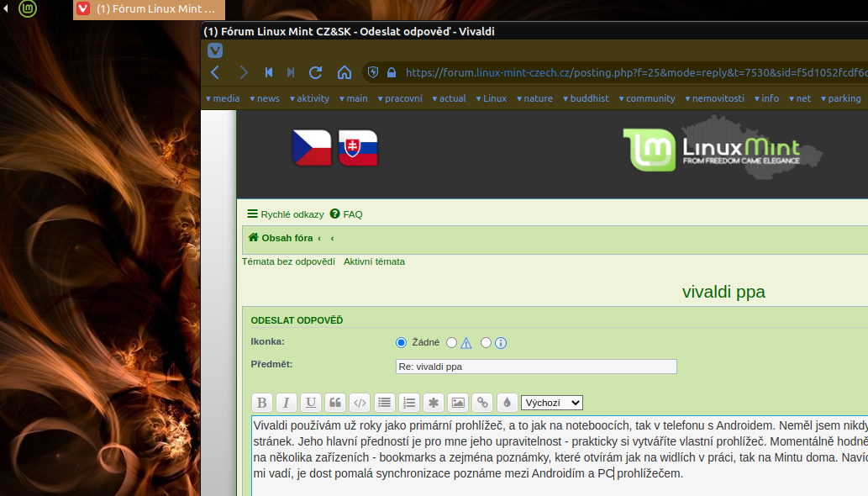The image size is (868, 496).
Task: Apply italic formatting in editor toolbar
Action: 287,403
